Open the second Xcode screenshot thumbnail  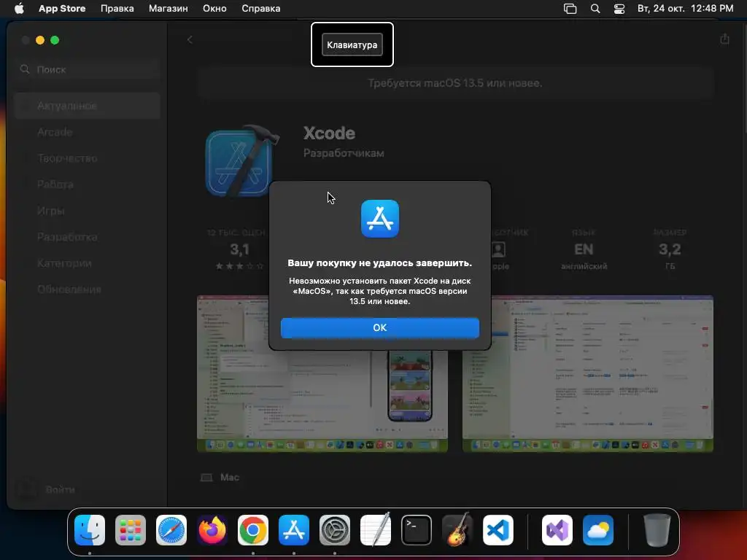588,374
